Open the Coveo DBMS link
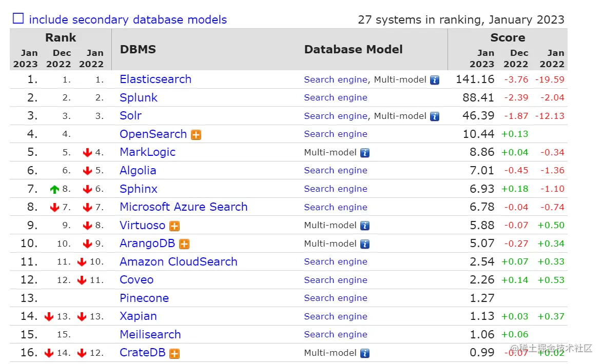Viewport: 603px width, 364px height. [x=137, y=280]
